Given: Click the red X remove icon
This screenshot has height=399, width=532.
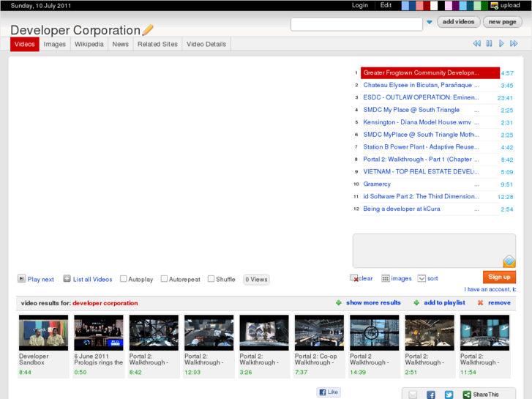Looking at the screenshot, I should 480,302.
